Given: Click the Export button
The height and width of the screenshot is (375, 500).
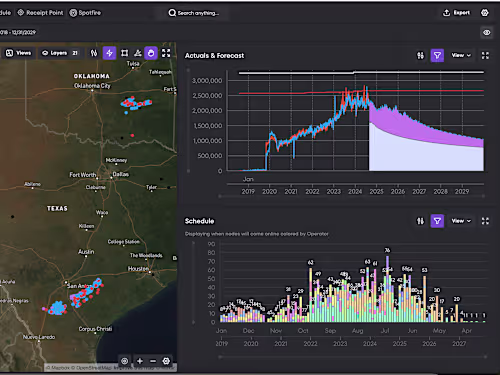Looking at the screenshot, I should pyautogui.click(x=456, y=13).
